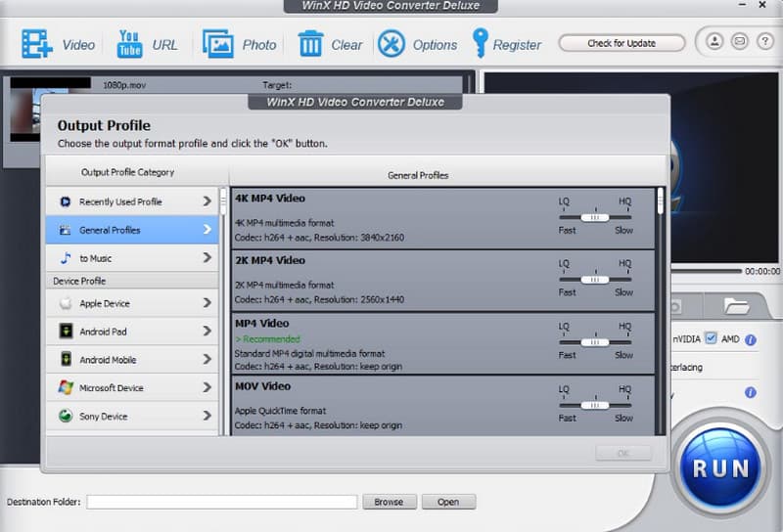Image resolution: width=783 pixels, height=532 pixels.
Task: Click the to Music note icon
Action: (x=66, y=258)
